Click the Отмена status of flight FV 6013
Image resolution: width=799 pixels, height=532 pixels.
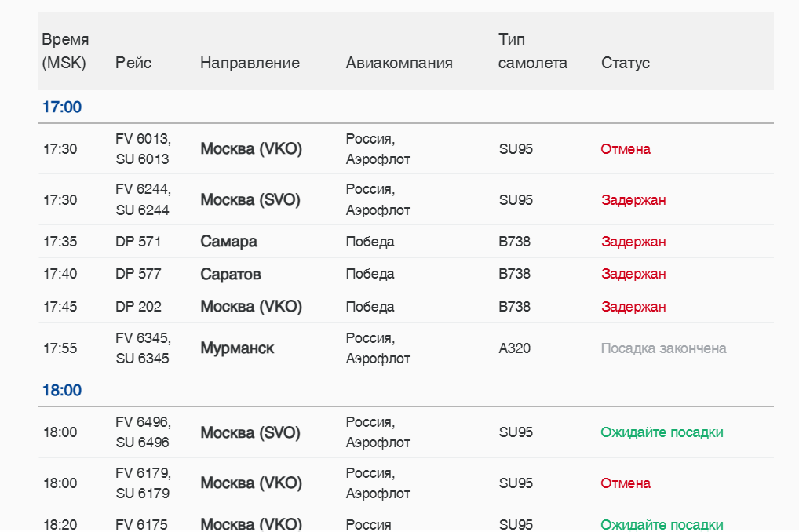[626, 148]
